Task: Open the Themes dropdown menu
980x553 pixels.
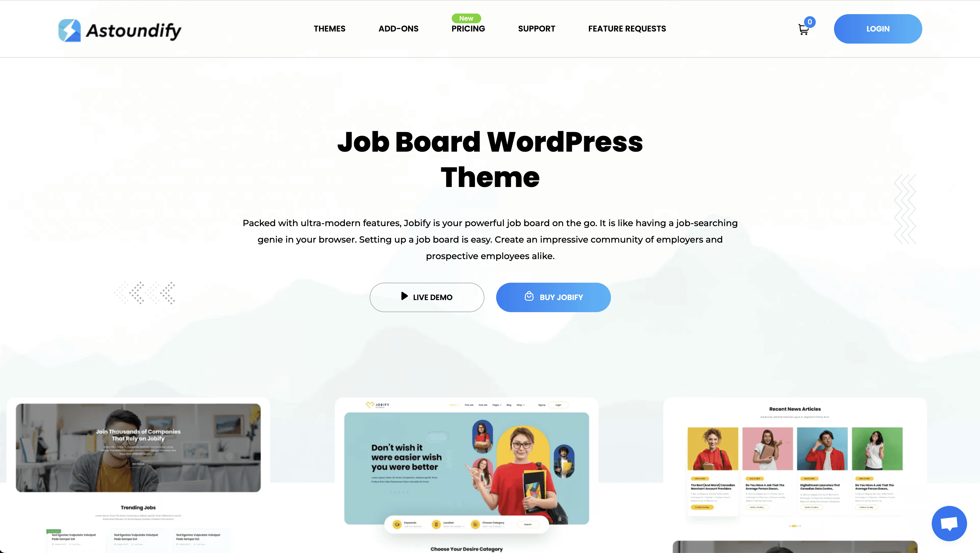Action: click(x=329, y=28)
